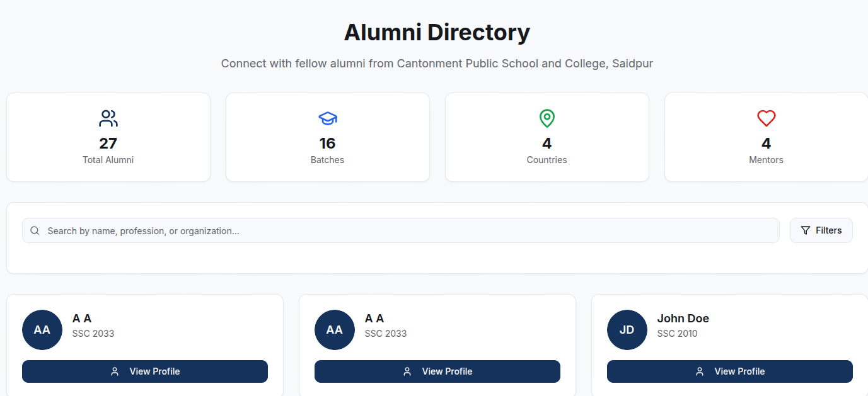Viewport: 868px width, 396px height.
Task: Click the JD avatar circle
Action: [627, 330]
